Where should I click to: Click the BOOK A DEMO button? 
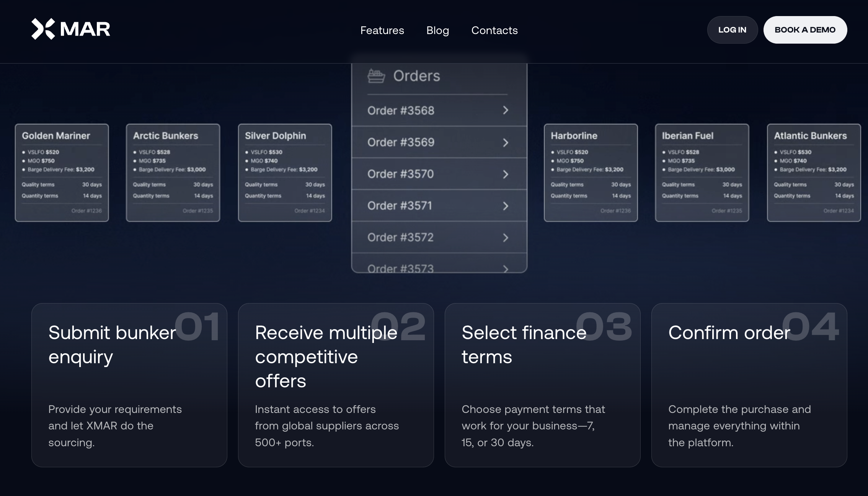805,30
